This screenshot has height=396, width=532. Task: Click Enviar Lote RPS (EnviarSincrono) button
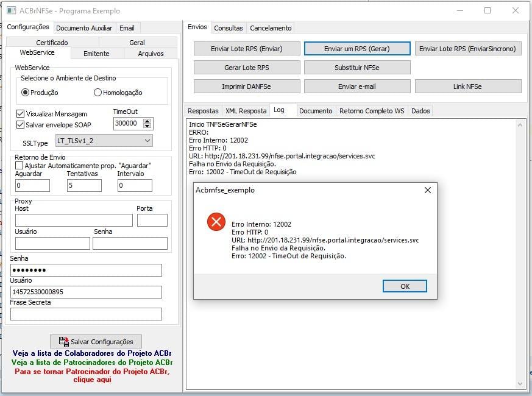[x=467, y=49]
